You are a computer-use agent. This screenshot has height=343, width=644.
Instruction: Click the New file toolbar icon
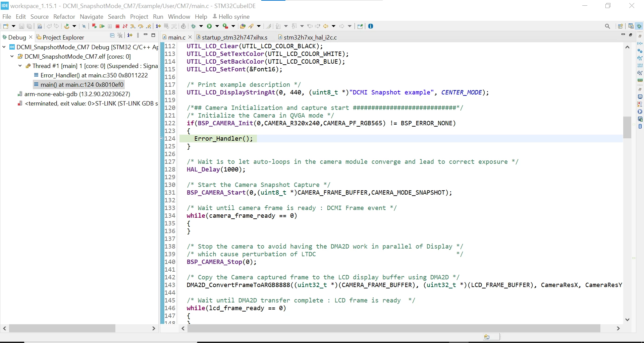pyautogui.click(x=6, y=26)
